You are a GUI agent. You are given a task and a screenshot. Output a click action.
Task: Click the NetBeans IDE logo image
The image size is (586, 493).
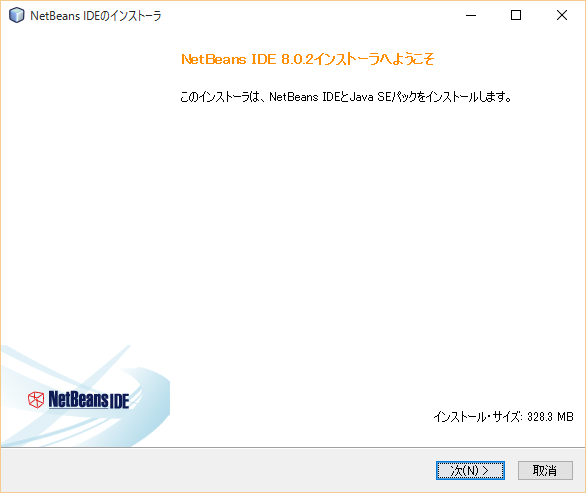79,400
